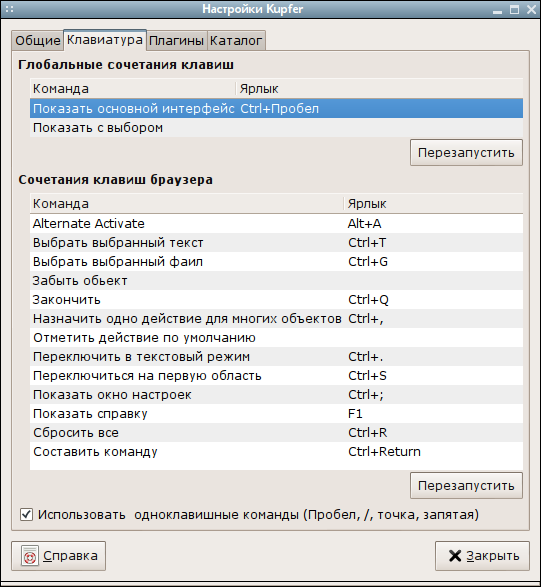
Task: Toggle the одноклавишные команды checkbox
Action: pyautogui.click(x=26, y=515)
